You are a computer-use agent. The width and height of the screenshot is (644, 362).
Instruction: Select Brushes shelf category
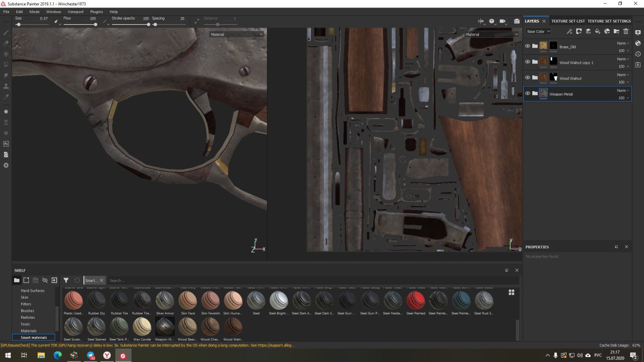[x=27, y=311]
